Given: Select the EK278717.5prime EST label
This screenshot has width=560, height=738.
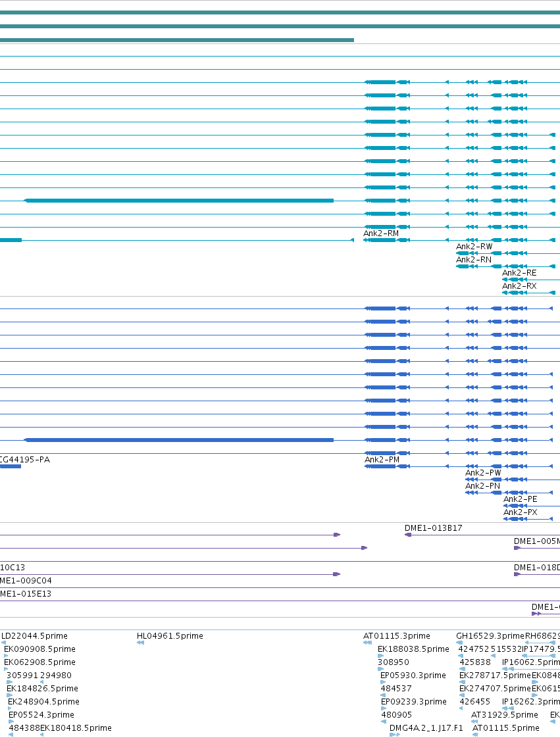Looking at the screenshot, I should [495, 676].
